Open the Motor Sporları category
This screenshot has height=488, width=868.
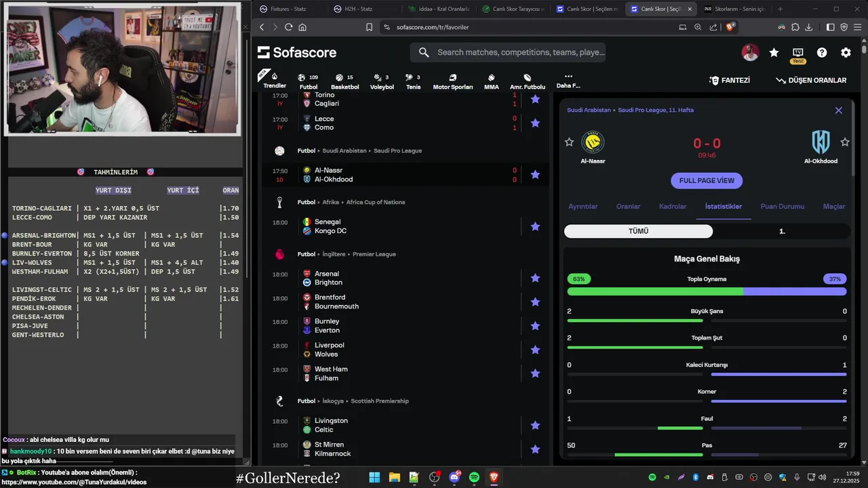452,81
